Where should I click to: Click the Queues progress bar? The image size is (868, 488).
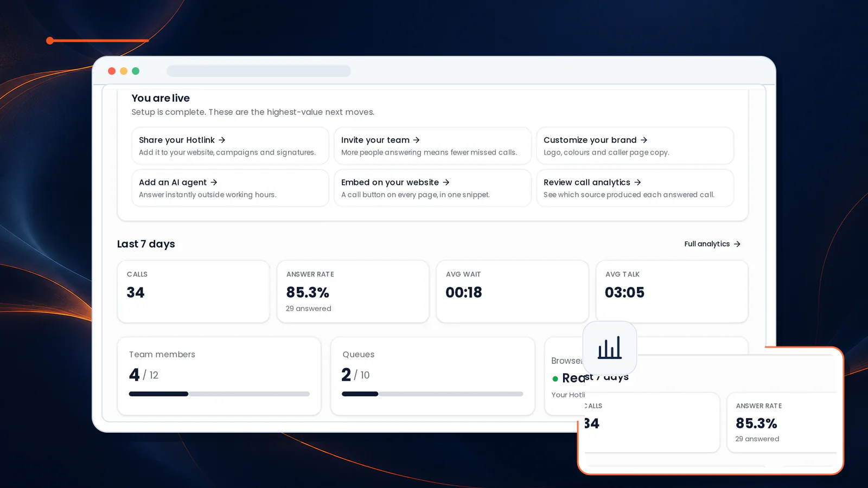click(x=432, y=394)
